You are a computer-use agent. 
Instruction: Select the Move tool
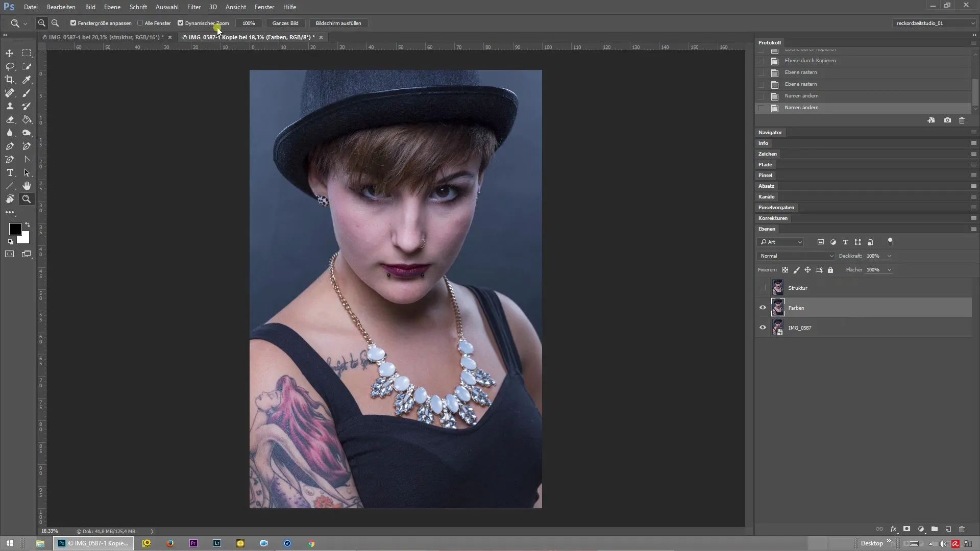[10, 53]
